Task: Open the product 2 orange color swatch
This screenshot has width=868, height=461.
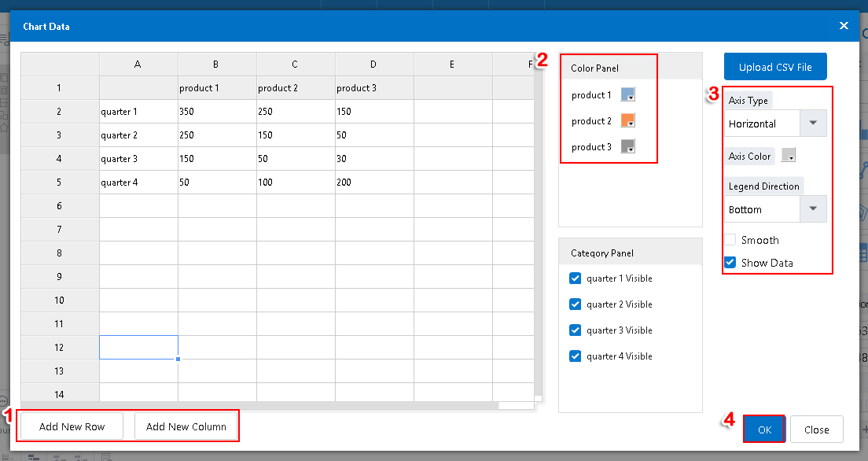Action: coord(627,121)
